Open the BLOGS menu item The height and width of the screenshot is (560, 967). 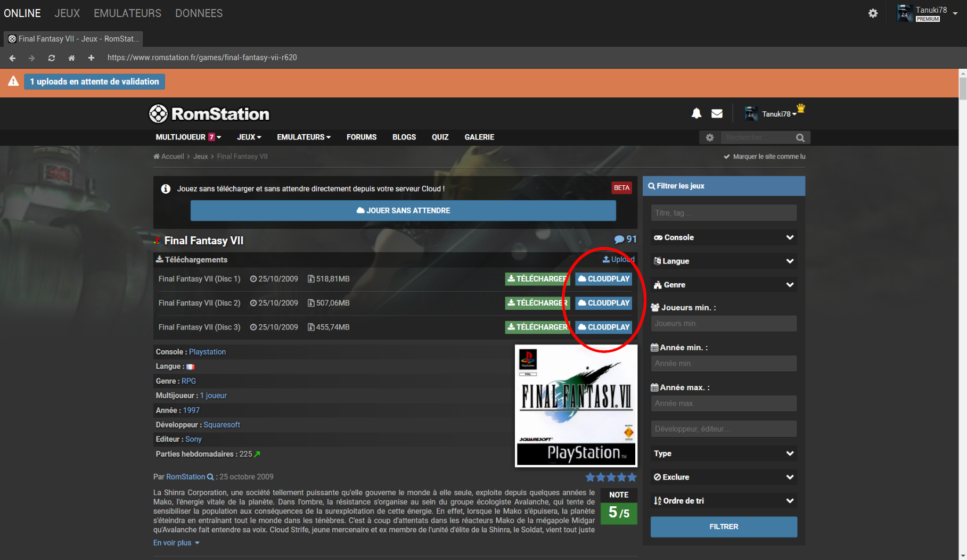[404, 137]
